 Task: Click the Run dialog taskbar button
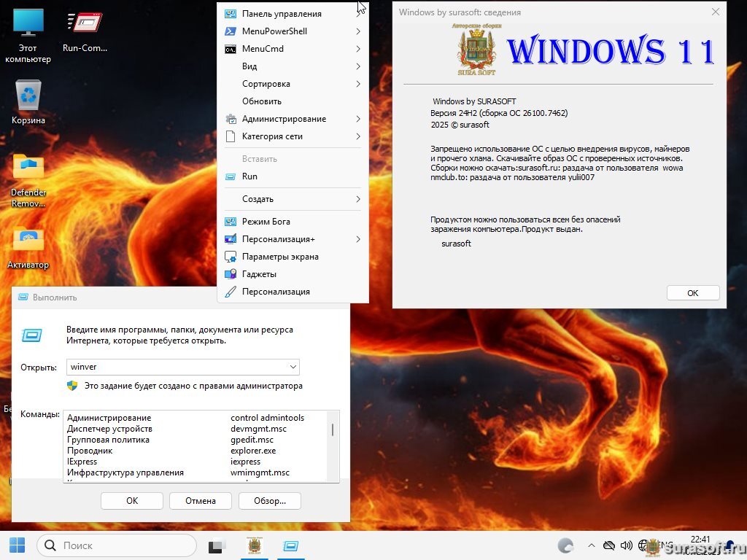(x=290, y=545)
